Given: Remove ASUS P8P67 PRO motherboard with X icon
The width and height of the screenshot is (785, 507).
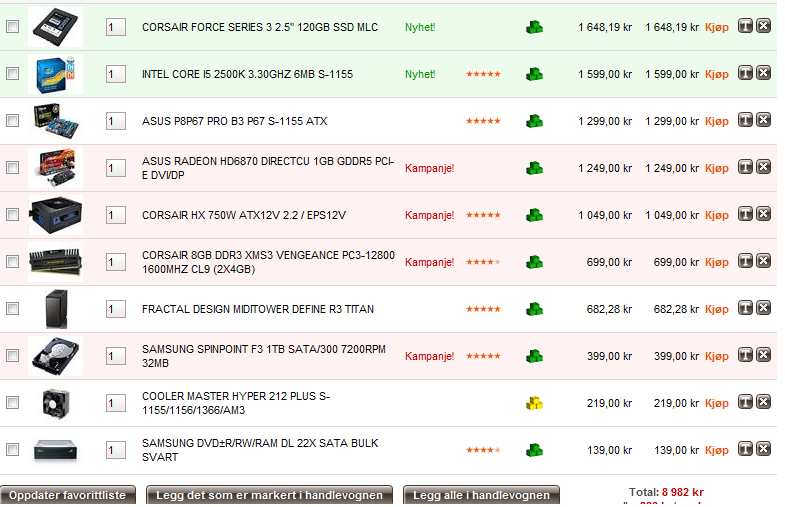Looking at the screenshot, I should (763, 120).
